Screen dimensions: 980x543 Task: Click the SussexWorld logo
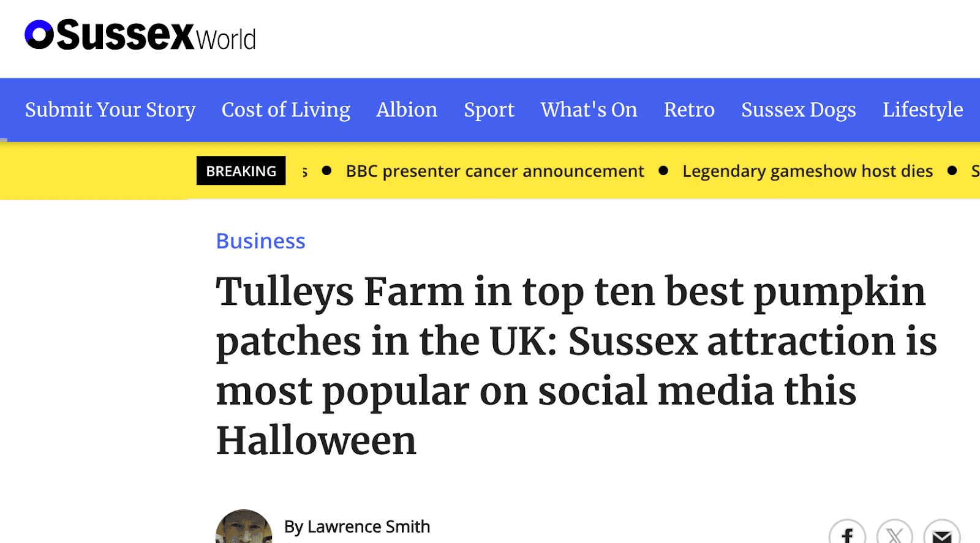pyautogui.click(x=141, y=36)
